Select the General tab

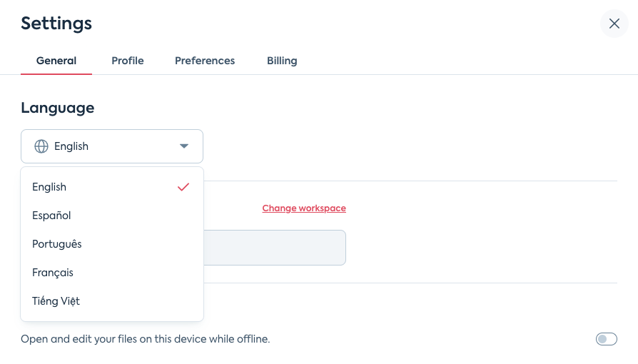(56, 61)
